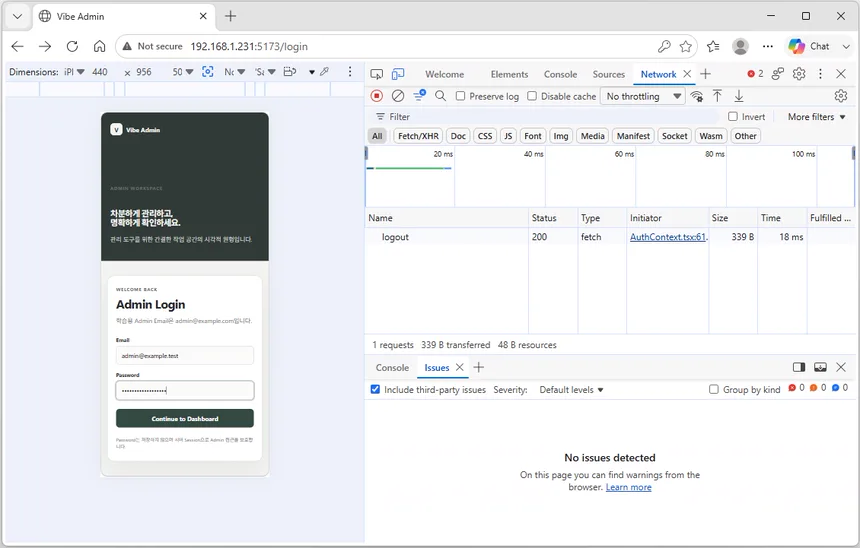The image size is (860, 548).
Task: Click the Password input field
Action: click(185, 391)
